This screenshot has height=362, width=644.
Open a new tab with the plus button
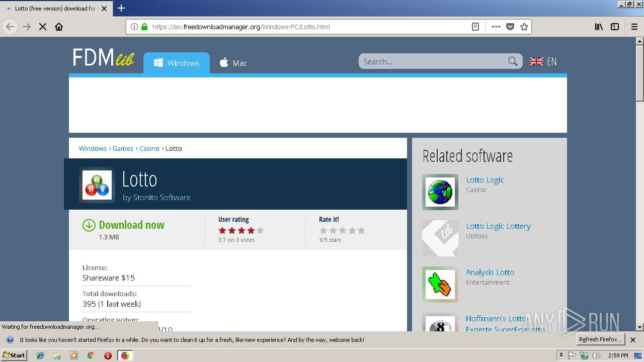[121, 8]
